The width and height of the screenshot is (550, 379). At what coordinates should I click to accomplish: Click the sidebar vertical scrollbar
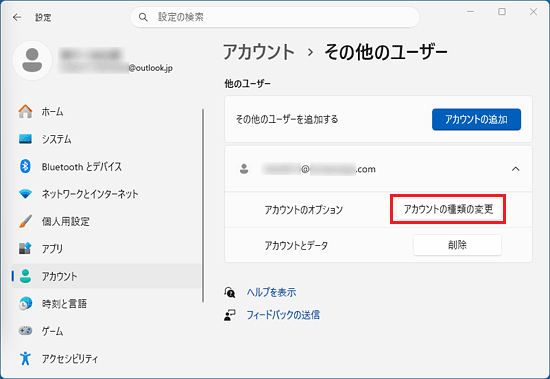click(x=203, y=205)
